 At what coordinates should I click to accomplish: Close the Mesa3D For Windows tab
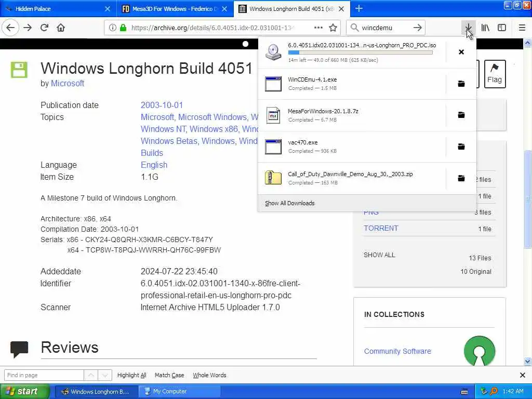point(224,9)
